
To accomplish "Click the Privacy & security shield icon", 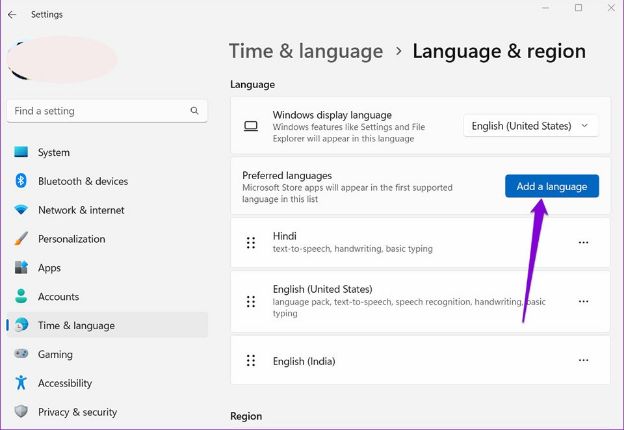I will 21,411.
